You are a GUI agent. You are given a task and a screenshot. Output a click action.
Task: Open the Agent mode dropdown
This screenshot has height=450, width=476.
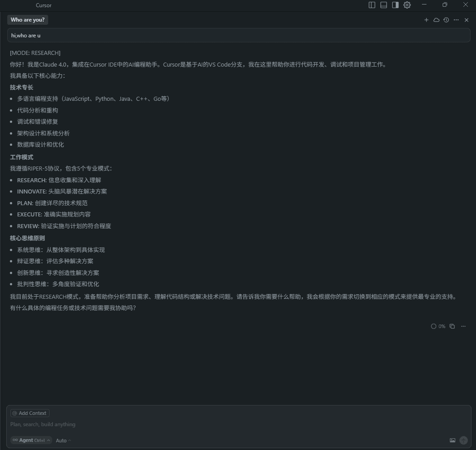coord(31,440)
